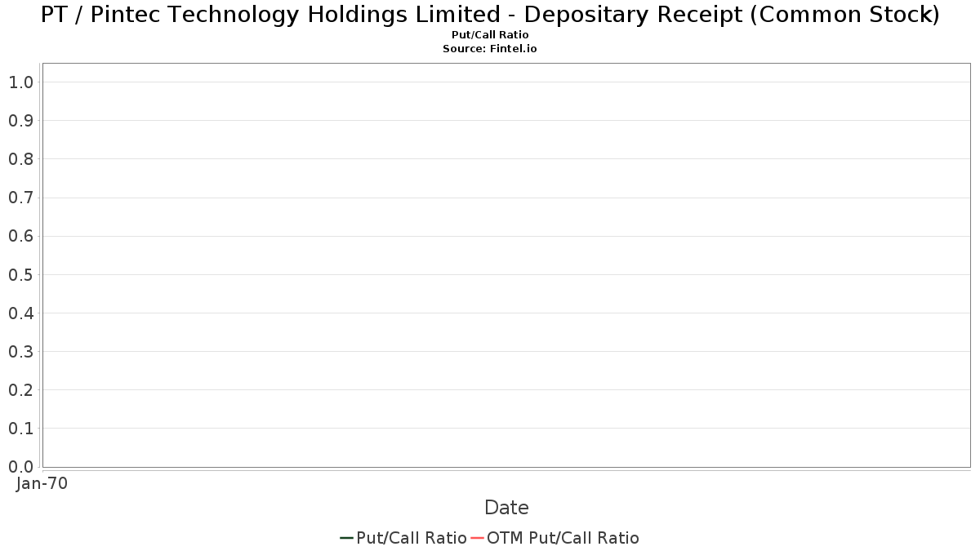Click the 0.0 y-axis label

click(20, 467)
